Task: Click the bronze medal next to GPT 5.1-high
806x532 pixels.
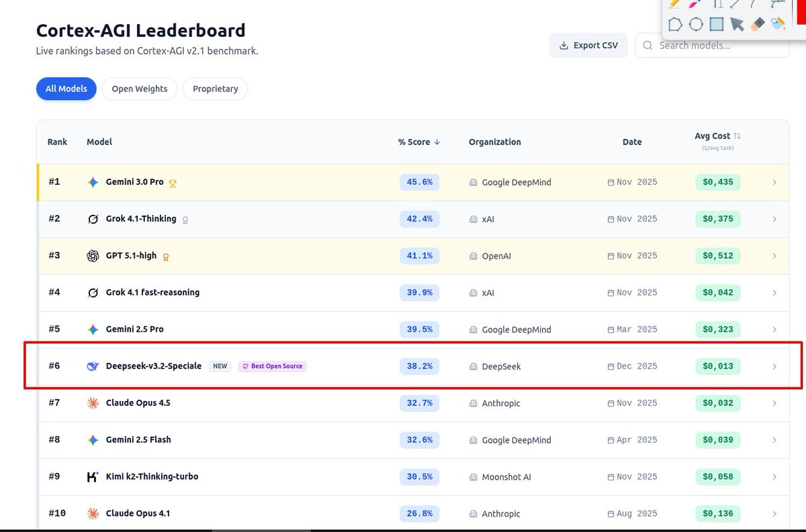Action: 166,257
